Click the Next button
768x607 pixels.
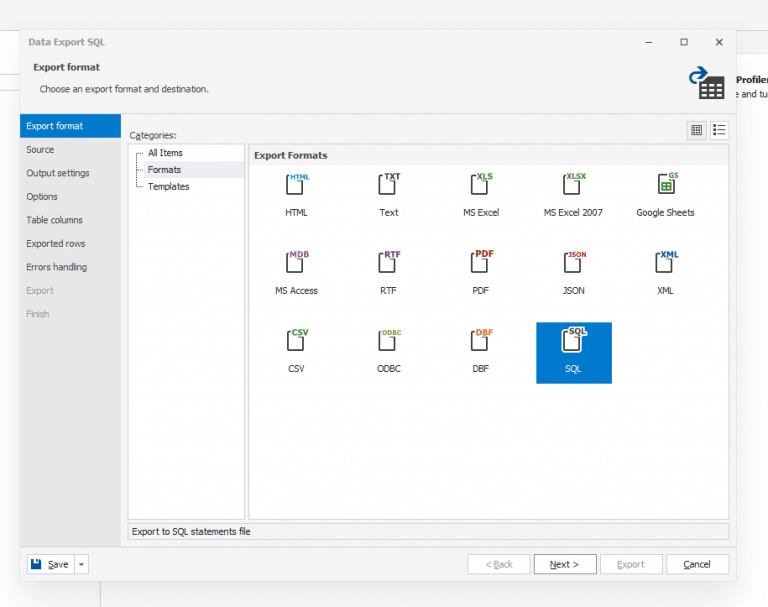coord(564,564)
